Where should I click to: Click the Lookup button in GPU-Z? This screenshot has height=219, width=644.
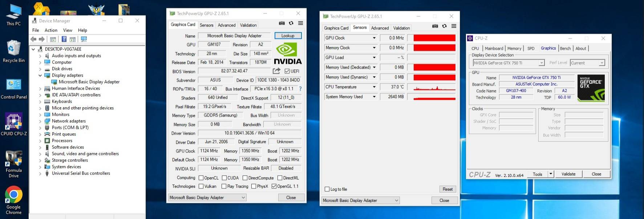tap(288, 36)
